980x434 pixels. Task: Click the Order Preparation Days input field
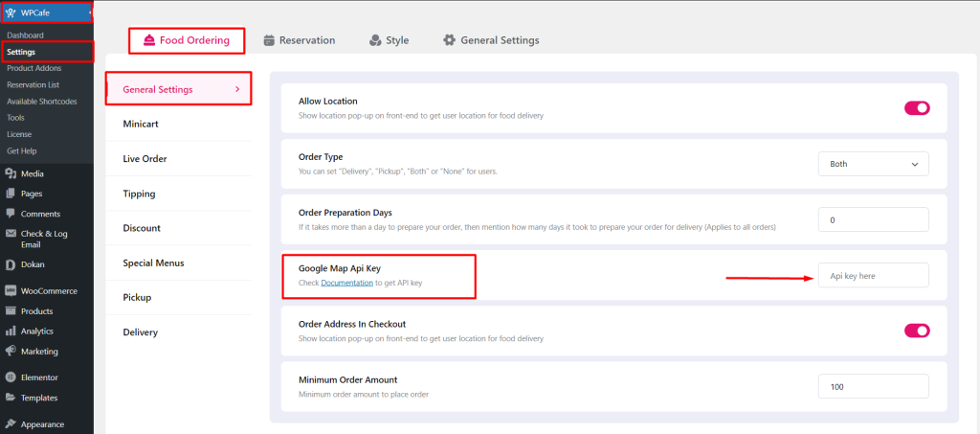click(873, 219)
